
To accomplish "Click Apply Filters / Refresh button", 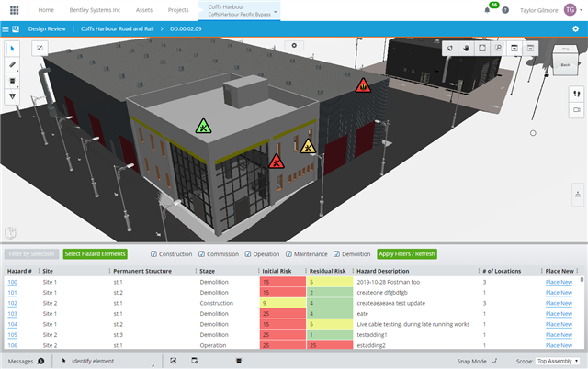I will [407, 253].
